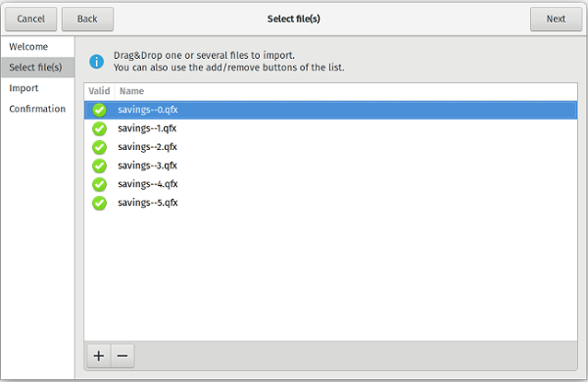Click the green valid checkmark for savings--0.qfx
Screen dimensions: 588x382
click(x=99, y=111)
